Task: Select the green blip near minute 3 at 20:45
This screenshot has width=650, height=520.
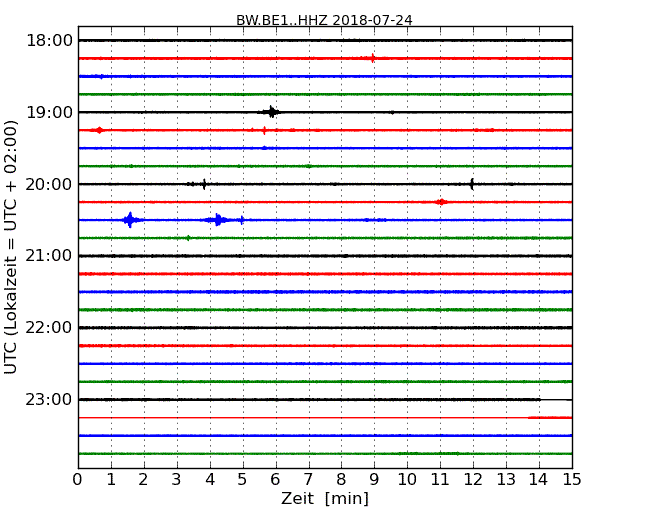Action: (x=188, y=238)
